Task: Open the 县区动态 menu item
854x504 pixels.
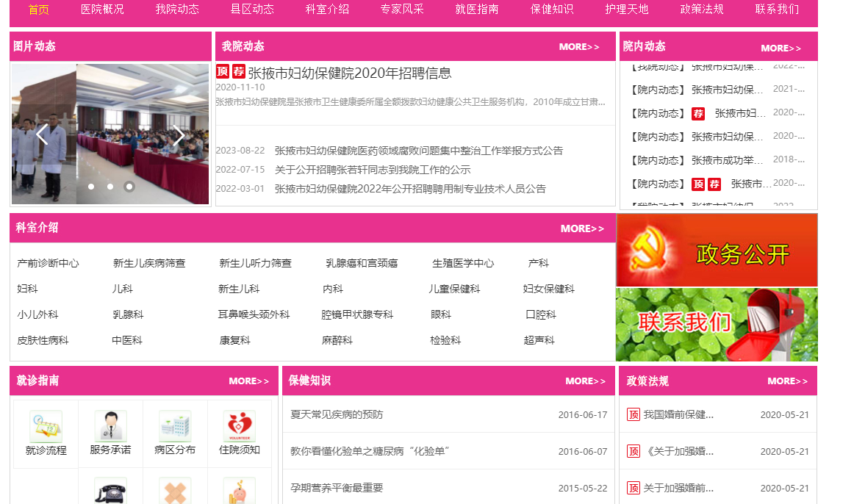Action: [252, 10]
